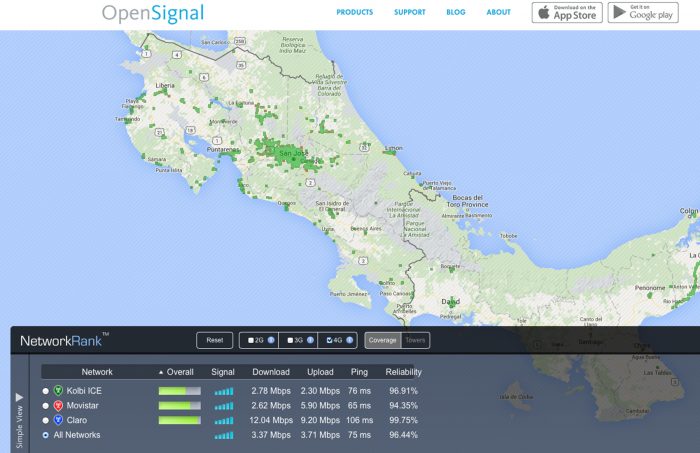Show info for 4G filter

[350, 340]
